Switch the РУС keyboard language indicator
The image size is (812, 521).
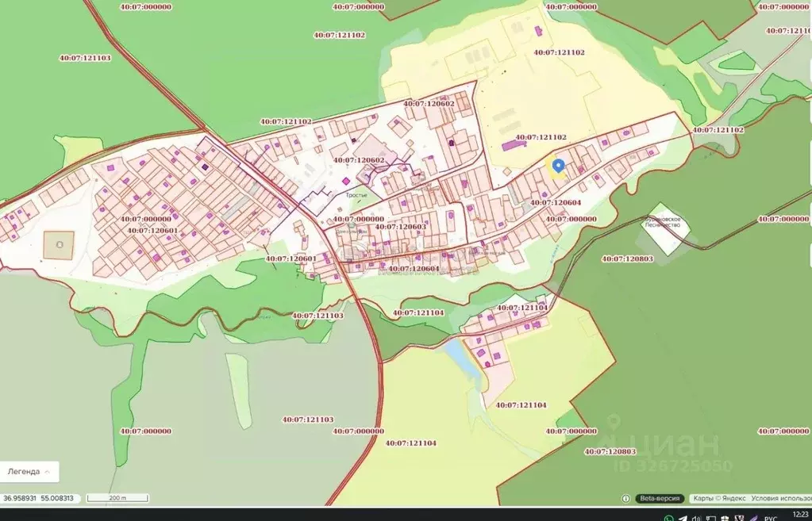tap(771, 519)
